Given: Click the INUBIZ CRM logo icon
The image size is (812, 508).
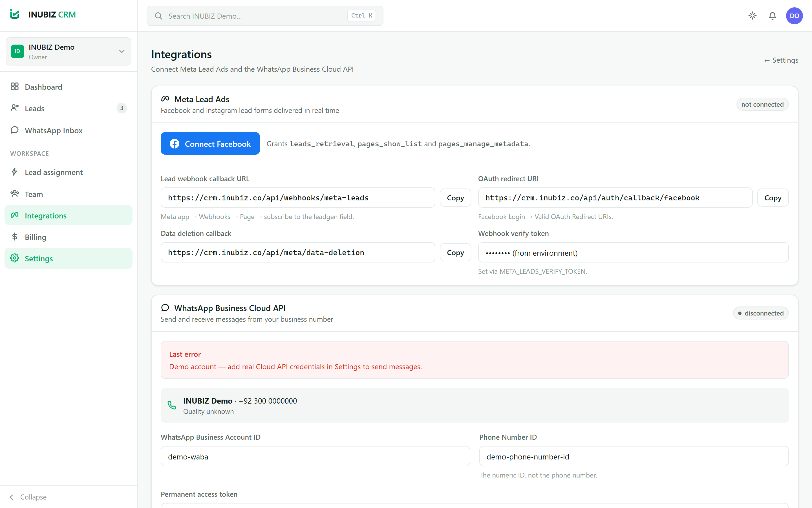Looking at the screenshot, I should [x=15, y=14].
